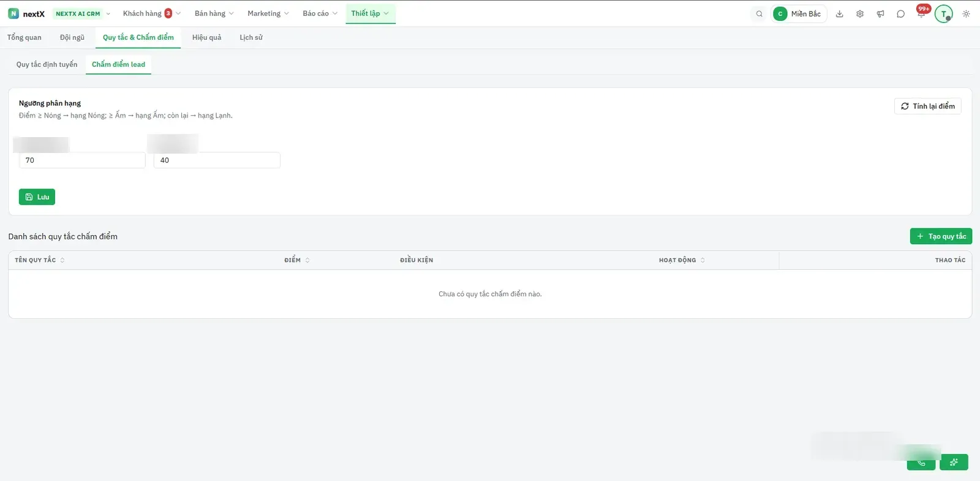Expand the Bán hàng menu
This screenshot has width=980, height=481.
click(214, 13)
